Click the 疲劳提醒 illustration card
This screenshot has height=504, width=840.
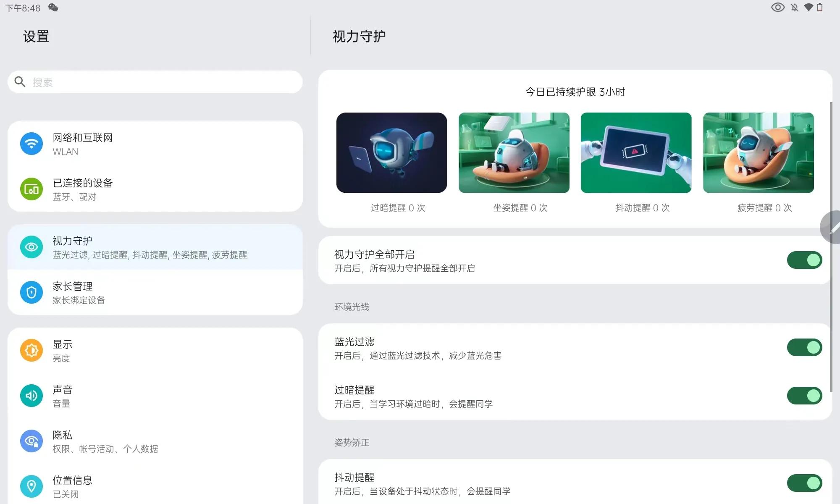click(x=758, y=152)
